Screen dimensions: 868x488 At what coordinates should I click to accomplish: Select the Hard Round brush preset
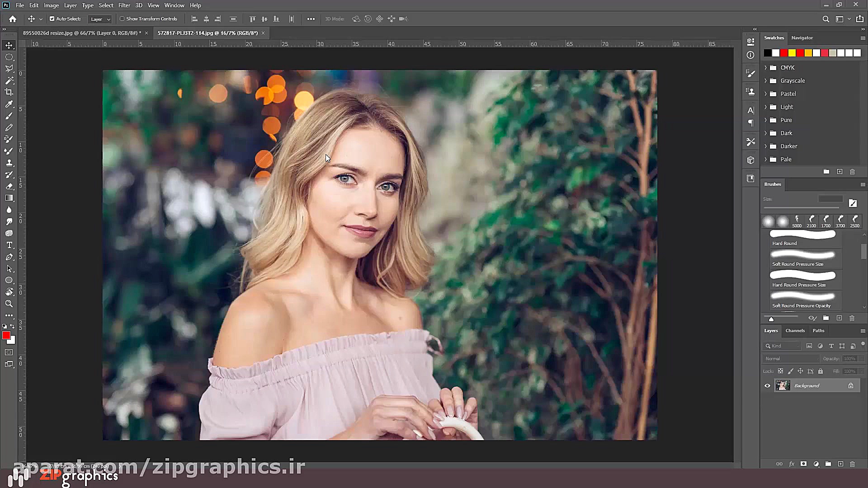click(x=802, y=238)
